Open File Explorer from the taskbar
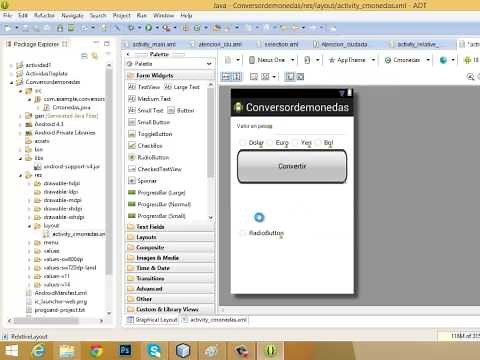Viewport: 480px width, 360px height. point(67,351)
